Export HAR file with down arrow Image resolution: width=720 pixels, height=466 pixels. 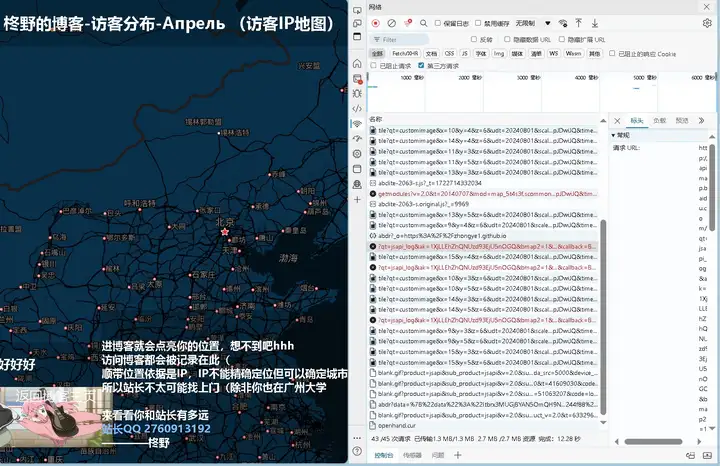click(x=595, y=23)
